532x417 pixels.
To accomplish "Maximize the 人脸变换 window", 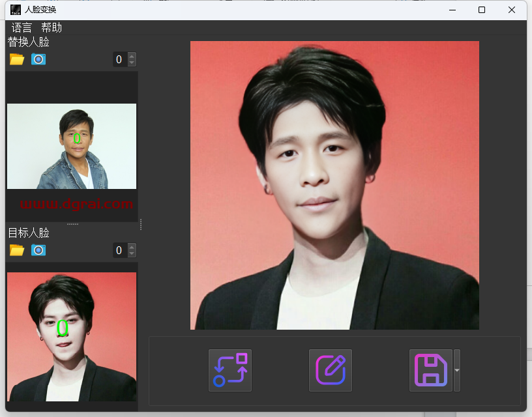I will coord(481,10).
